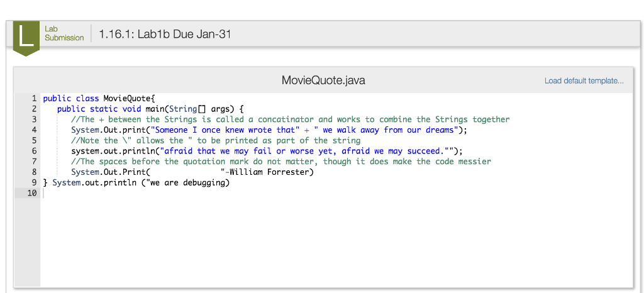Click the MovieQuote.java file name header
Viewport: 644px width, 293px height.
pyautogui.click(x=323, y=80)
